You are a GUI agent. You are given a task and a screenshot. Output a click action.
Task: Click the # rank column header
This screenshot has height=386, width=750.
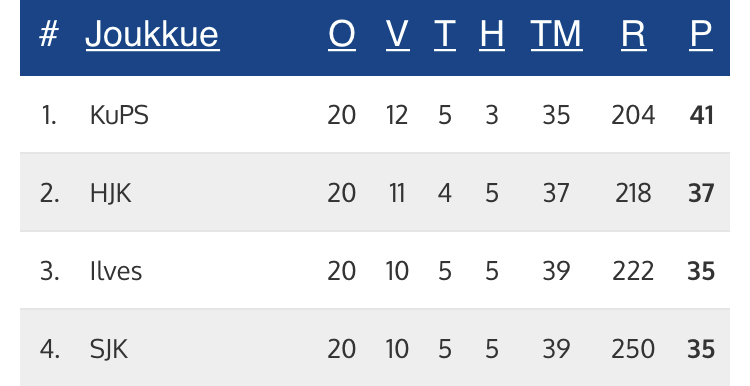pyautogui.click(x=49, y=34)
